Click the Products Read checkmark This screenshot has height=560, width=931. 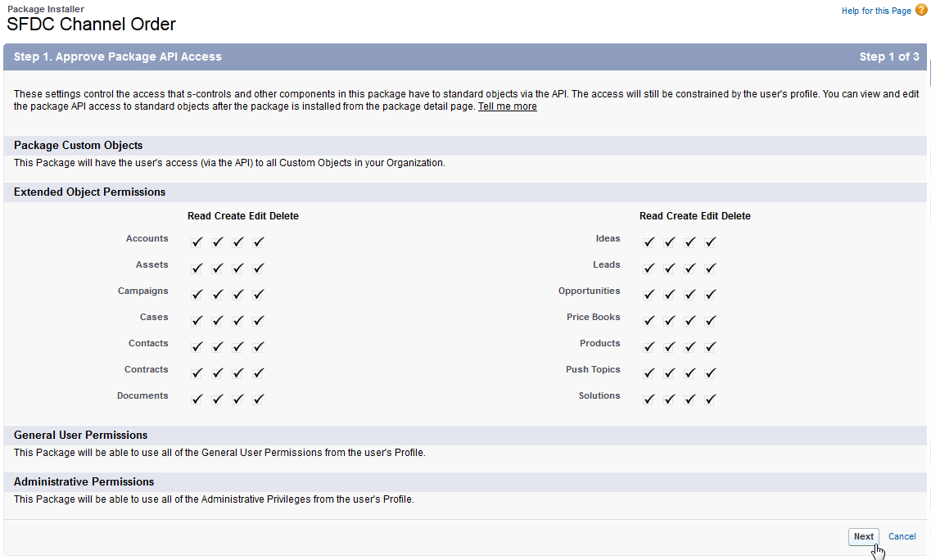click(x=649, y=346)
